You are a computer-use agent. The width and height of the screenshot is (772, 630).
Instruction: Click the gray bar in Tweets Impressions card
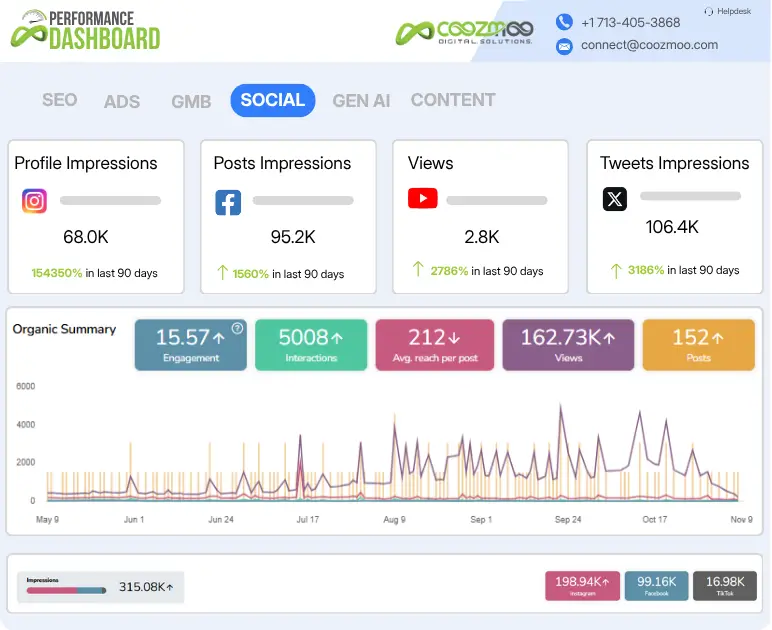pos(690,196)
